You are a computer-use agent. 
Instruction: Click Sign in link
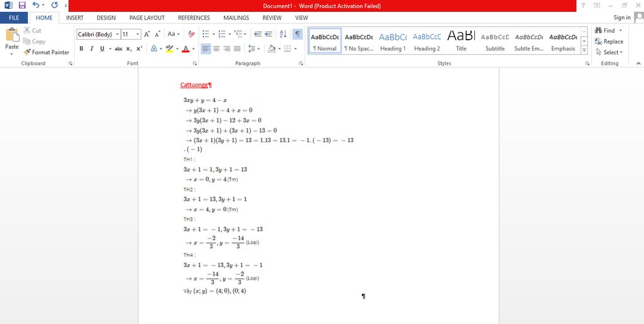click(x=622, y=18)
